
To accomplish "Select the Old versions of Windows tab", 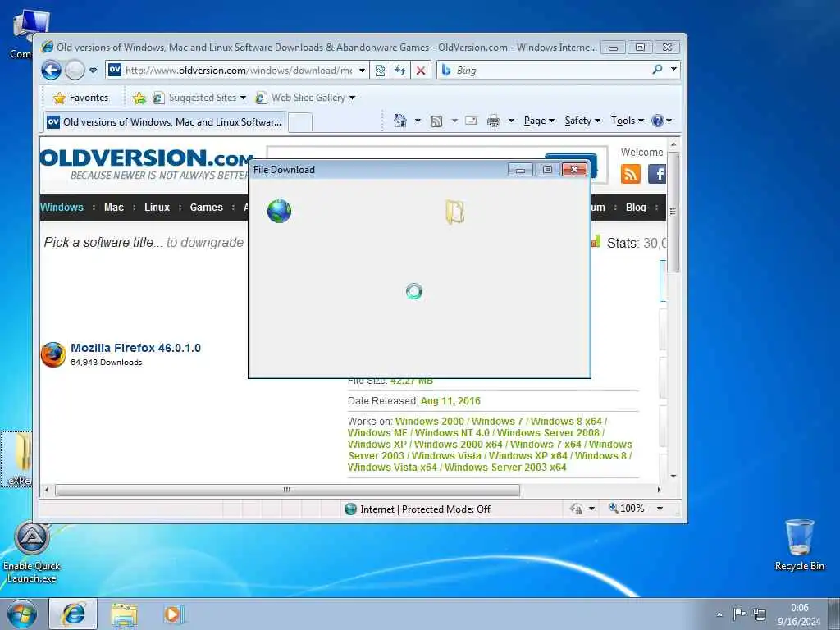I will pos(165,121).
